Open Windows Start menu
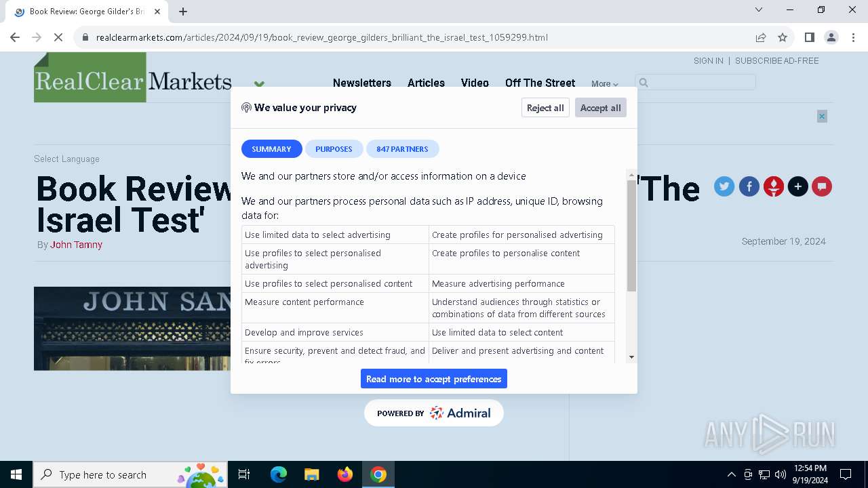 tap(16, 474)
